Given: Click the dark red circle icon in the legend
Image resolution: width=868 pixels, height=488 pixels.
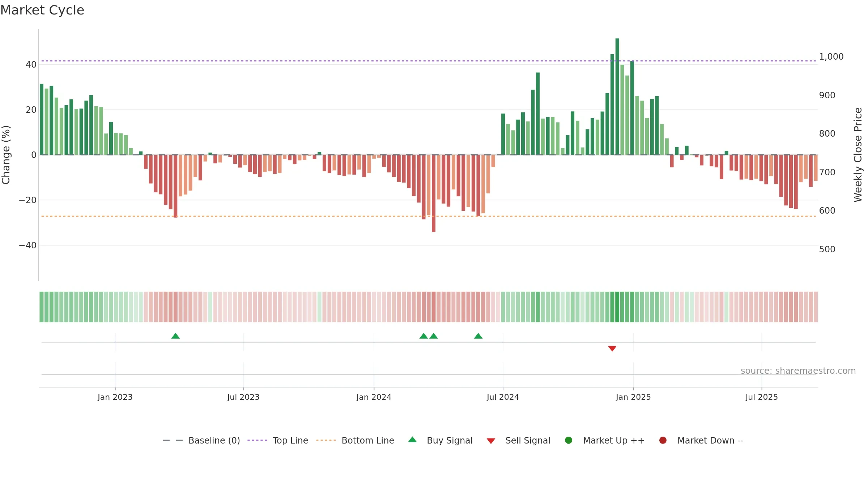Looking at the screenshot, I should click(x=663, y=440).
